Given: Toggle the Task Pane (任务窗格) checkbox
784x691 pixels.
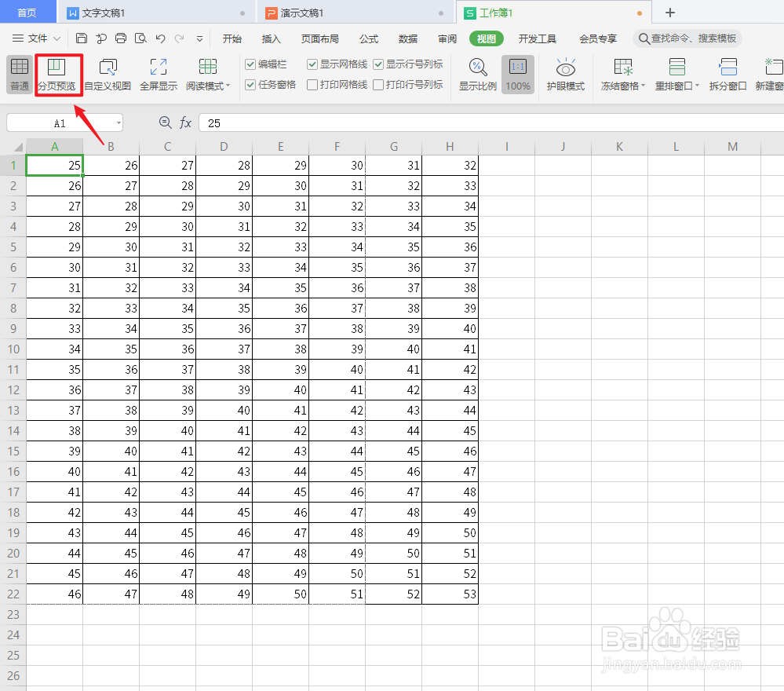Looking at the screenshot, I should (x=250, y=85).
